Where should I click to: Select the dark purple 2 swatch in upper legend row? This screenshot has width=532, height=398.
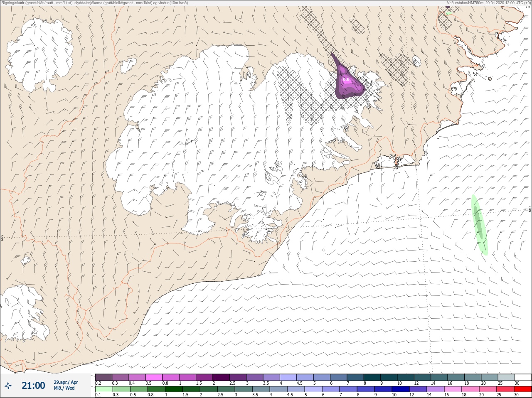(221, 377)
